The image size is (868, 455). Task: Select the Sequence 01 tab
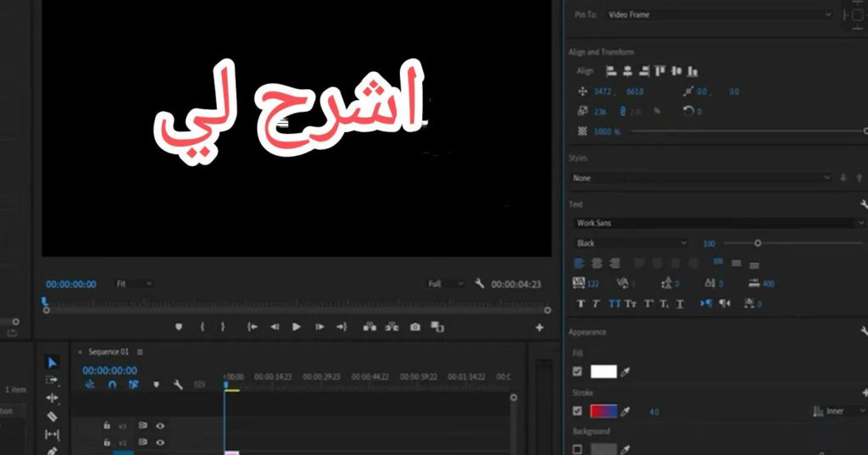pyautogui.click(x=108, y=352)
